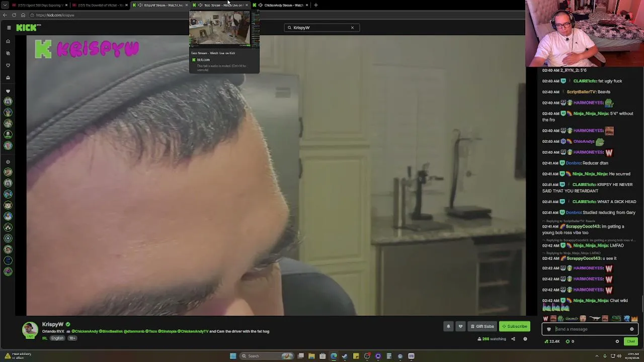Send message with the green Chat button
Image resolution: width=644 pixels, height=362 pixels.
(x=631, y=341)
